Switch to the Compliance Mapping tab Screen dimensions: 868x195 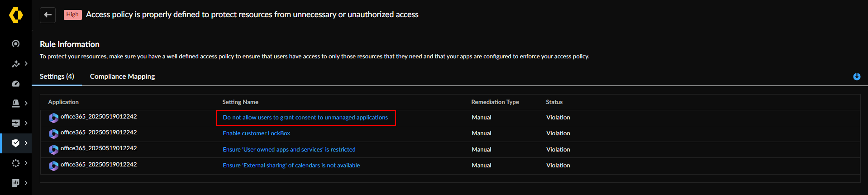tap(122, 77)
